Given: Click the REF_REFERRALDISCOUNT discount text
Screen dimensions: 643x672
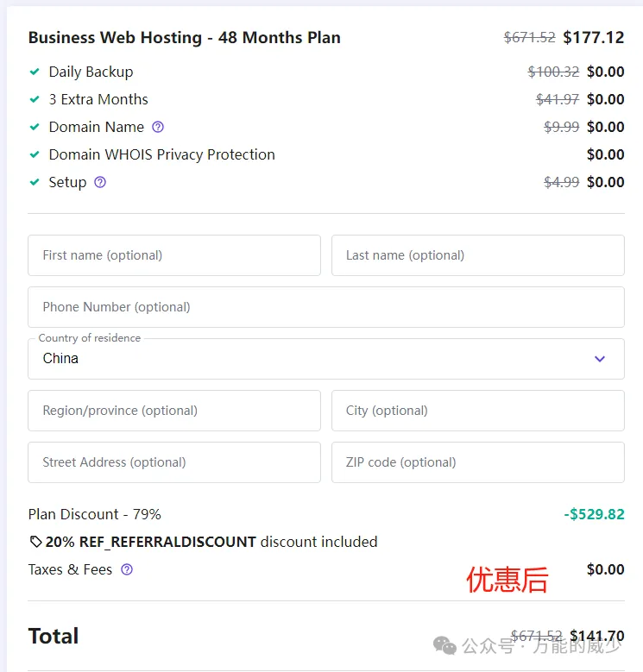Looking at the screenshot, I should 167,542.
